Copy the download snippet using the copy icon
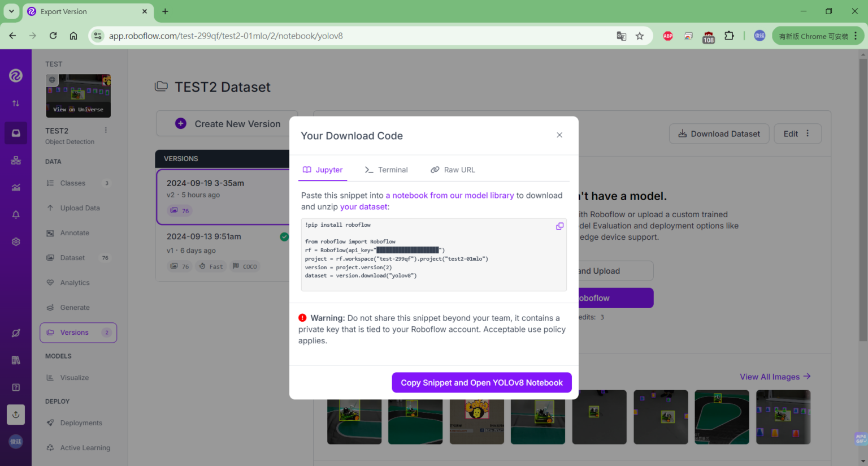Viewport: 868px width, 466px height. (x=559, y=226)
